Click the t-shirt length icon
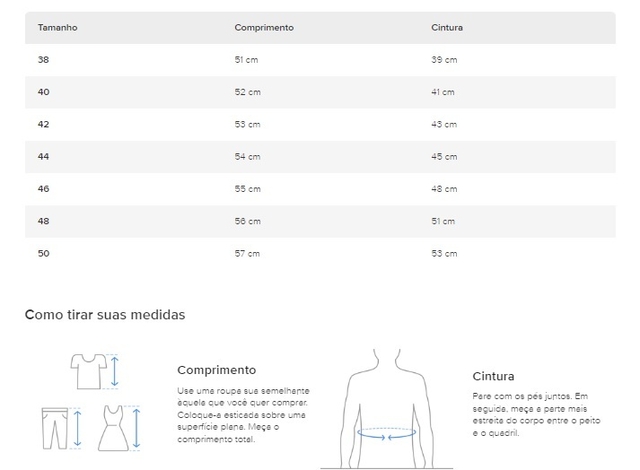The image size is (640, 470). point(95,371)
